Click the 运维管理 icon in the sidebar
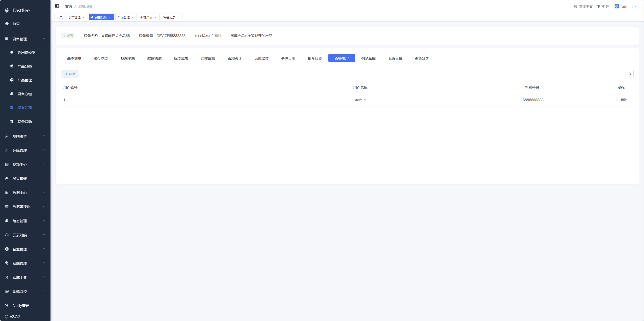This screenshot has width=644, height=321. click(7, 150)
